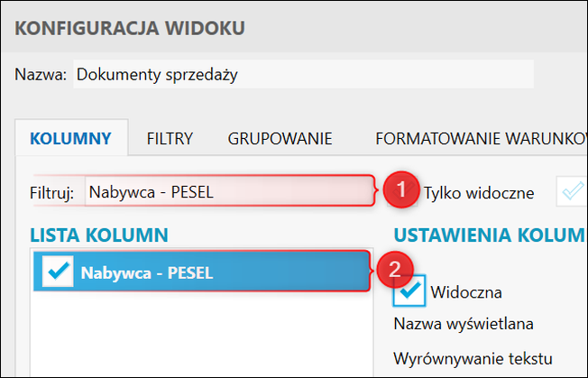This screenshot has height=378, width=588.
Task: Toggle the faded checkbox right of Tylko widoczne
Action: (573, 191)
